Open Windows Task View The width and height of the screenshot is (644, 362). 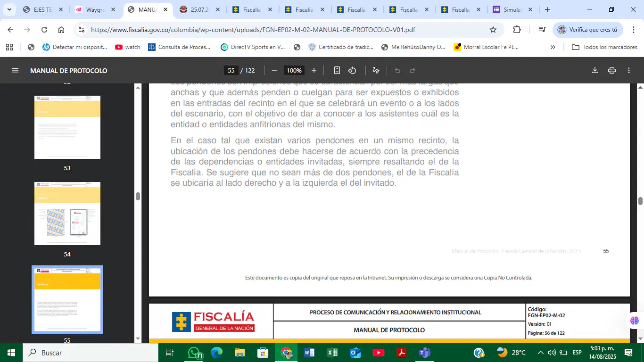pos(170,353)
